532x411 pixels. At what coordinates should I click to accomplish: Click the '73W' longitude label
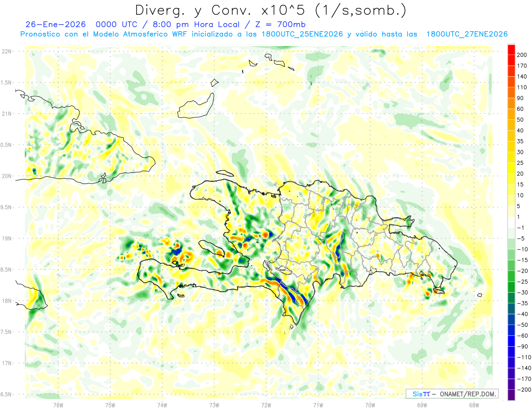click(214, 404)
